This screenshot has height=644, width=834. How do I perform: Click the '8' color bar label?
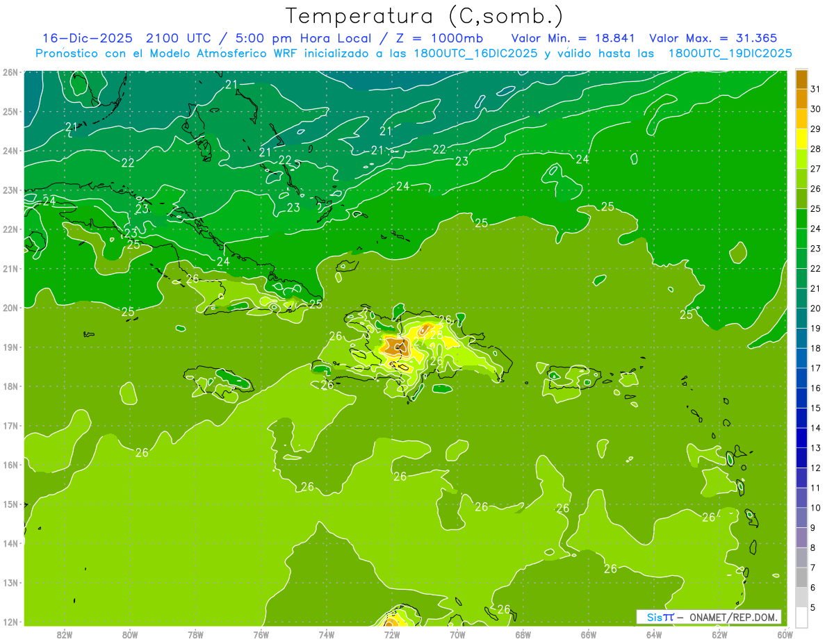coord(813,547)
